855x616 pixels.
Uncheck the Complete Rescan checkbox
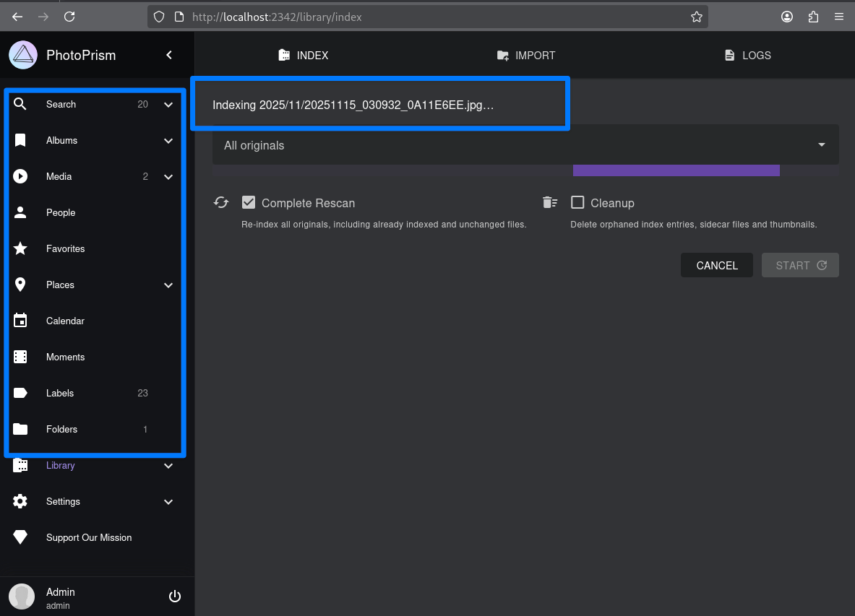[249, 203]
